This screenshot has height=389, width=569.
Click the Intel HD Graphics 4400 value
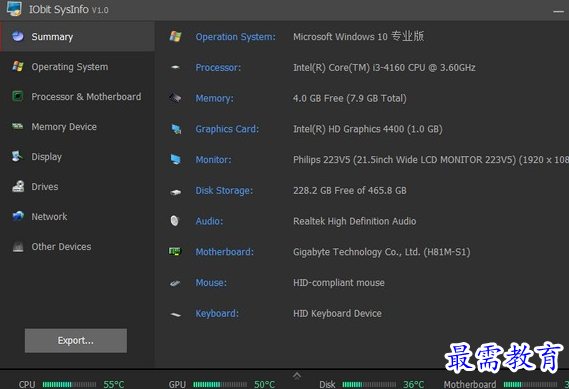(x=368, y=129)
